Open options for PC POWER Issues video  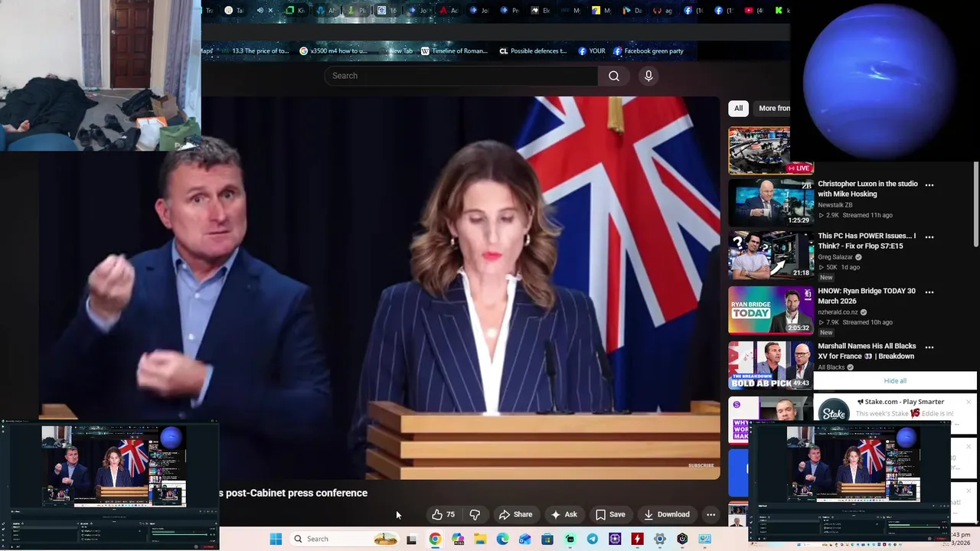[929, 236]
